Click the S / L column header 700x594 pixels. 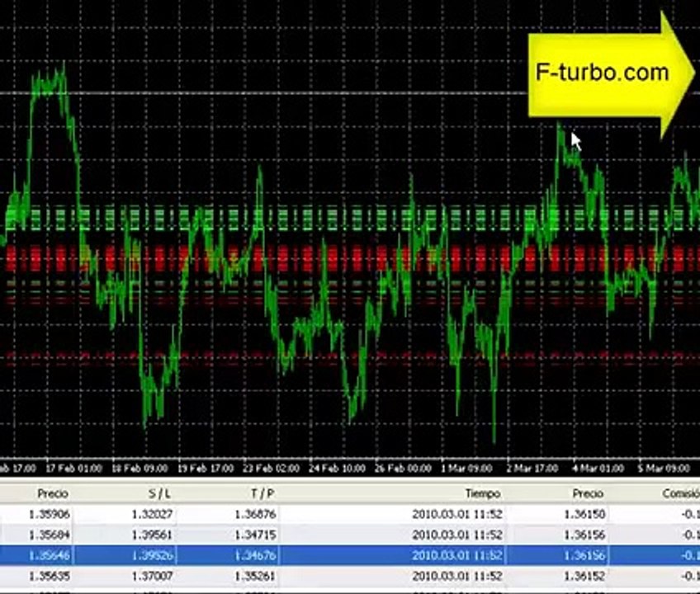(x=159, y=493)
